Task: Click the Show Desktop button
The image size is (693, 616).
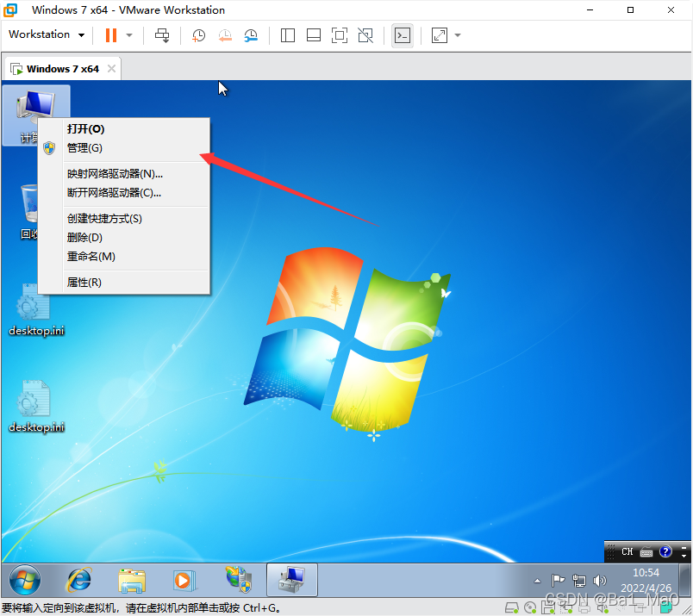Action: coord(685,580)
